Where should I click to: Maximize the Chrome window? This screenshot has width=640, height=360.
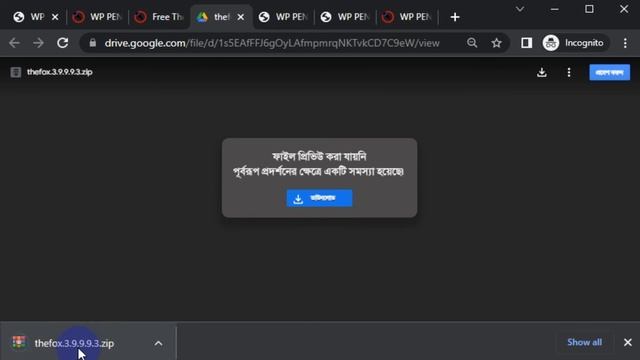[589, 9]
